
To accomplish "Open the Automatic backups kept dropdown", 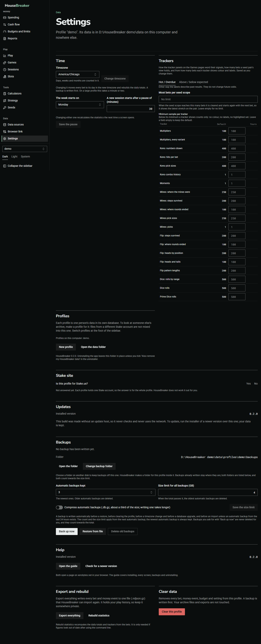I will coord(105,492).
